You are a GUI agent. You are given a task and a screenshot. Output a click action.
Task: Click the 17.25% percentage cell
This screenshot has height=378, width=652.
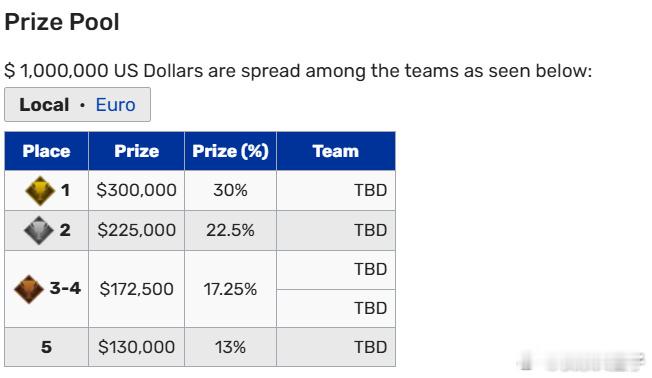coord(230,289)
